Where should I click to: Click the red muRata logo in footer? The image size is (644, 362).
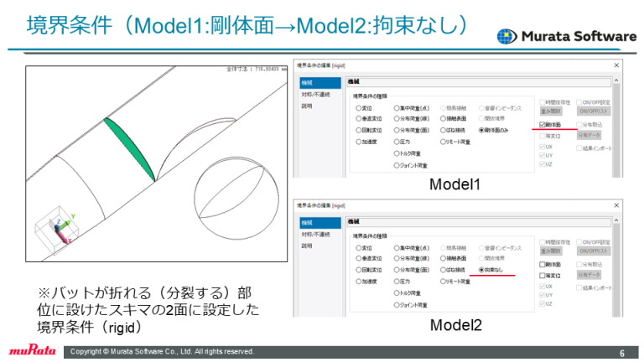pos(31,350)
